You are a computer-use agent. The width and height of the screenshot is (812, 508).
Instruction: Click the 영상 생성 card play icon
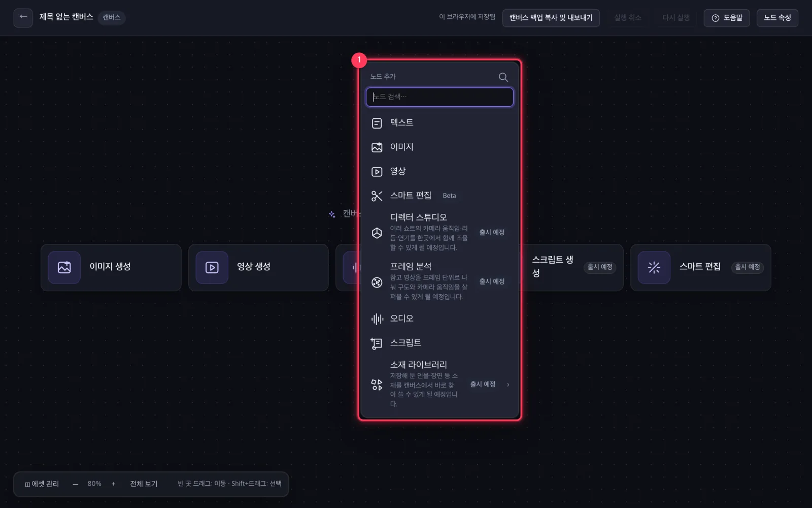click(212, 267)
